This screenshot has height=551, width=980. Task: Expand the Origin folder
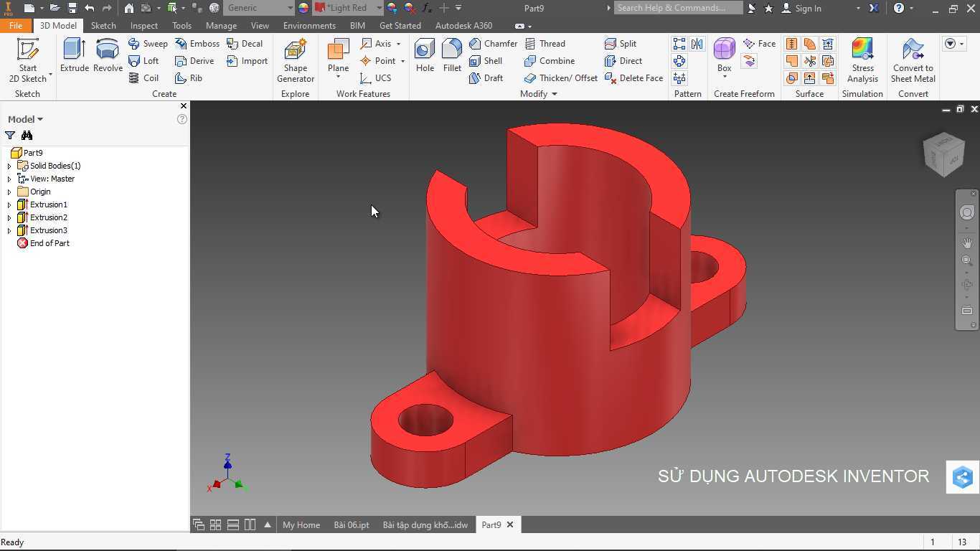[9, 192]
